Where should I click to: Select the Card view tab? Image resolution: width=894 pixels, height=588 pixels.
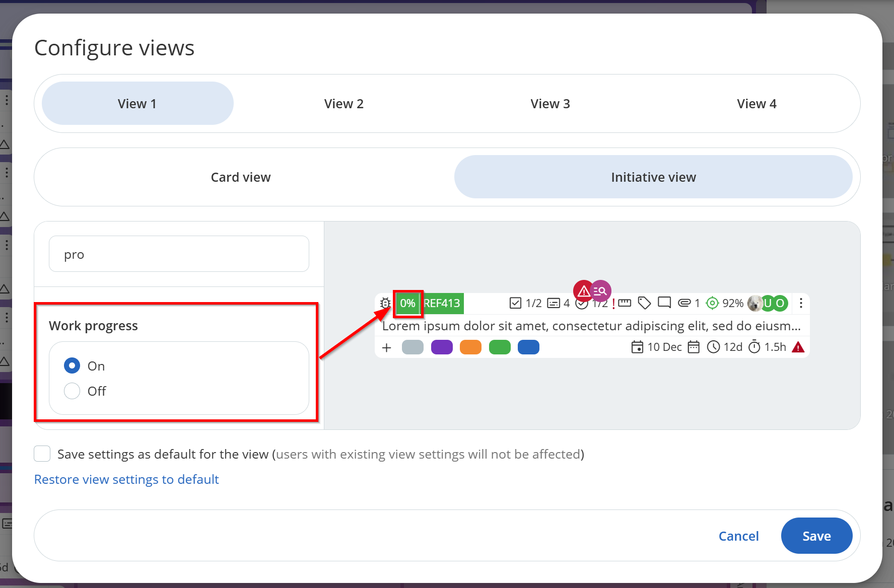coord(241,177)
